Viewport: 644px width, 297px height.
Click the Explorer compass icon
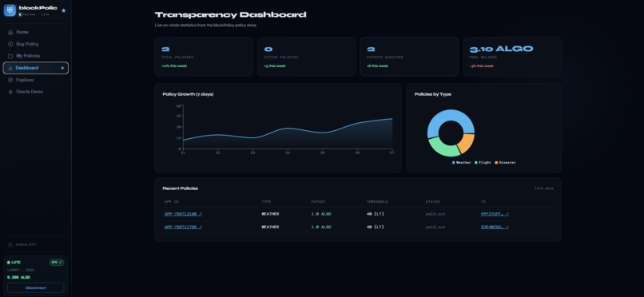(10, 80)
